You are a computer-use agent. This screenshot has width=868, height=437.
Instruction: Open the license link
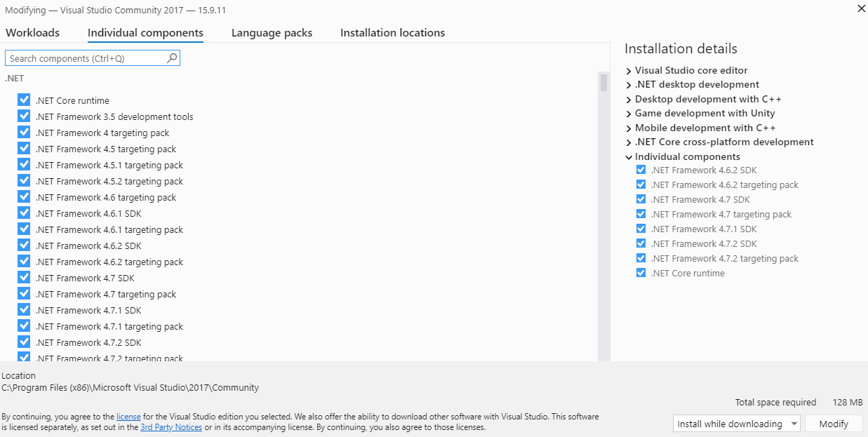point(128,417)
